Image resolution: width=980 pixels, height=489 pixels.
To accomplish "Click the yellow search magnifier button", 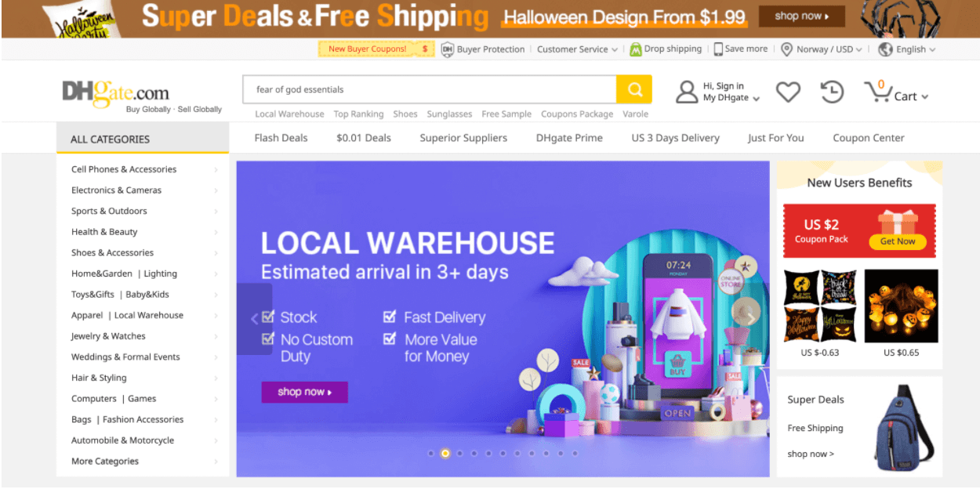I will point(634,89).
